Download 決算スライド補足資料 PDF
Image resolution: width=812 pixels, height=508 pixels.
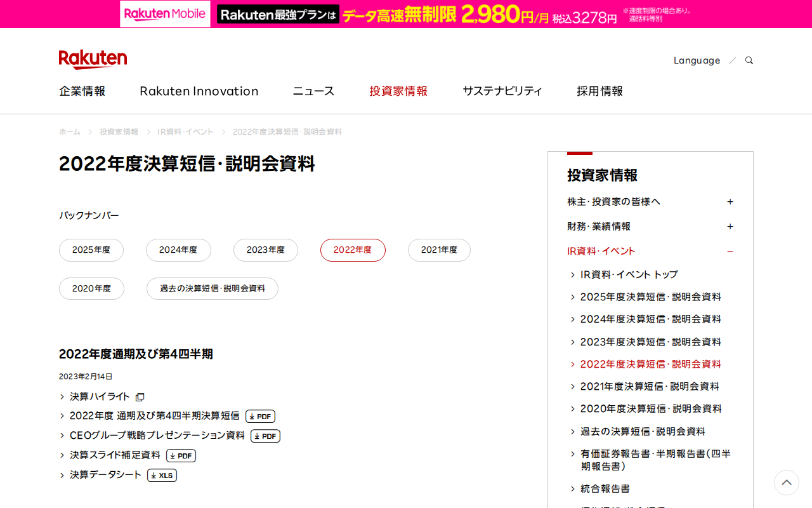[181, 455]
